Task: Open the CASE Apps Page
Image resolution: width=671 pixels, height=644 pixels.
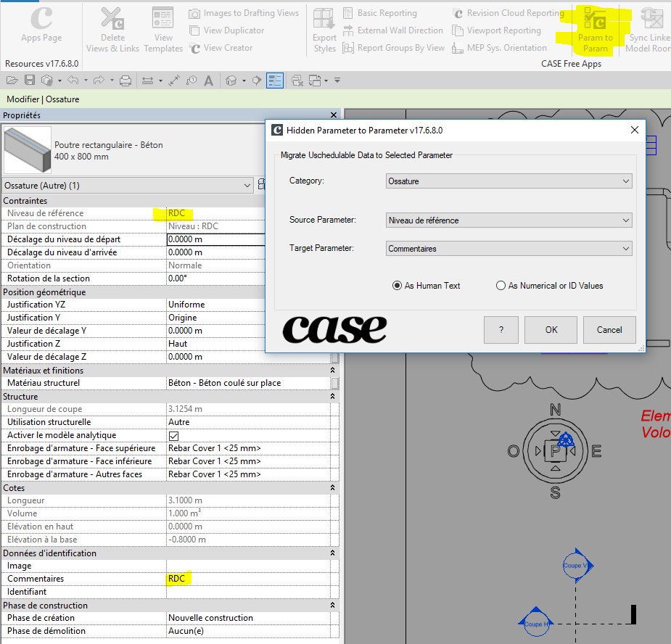Action: [x=41, y=25]
